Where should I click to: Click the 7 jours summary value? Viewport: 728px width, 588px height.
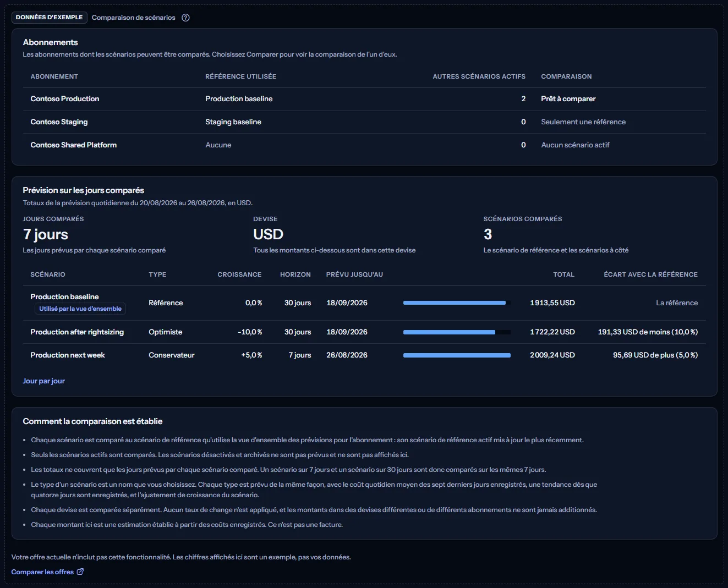46,235
